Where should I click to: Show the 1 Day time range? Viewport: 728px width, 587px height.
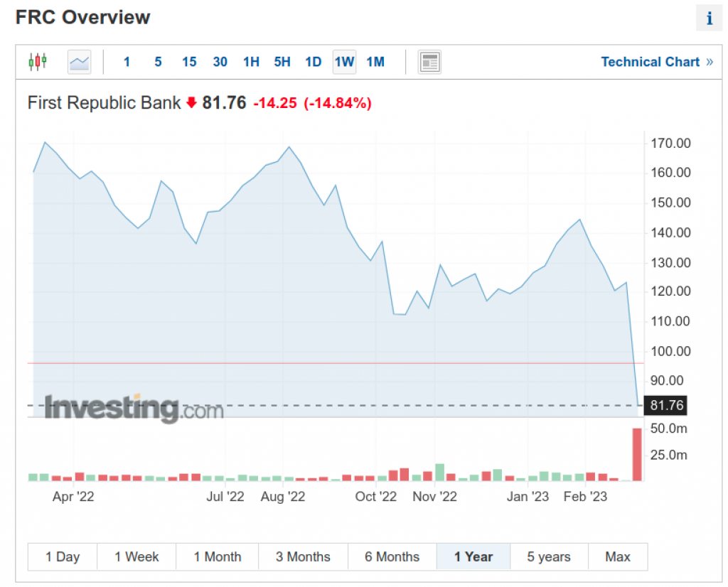63,556
